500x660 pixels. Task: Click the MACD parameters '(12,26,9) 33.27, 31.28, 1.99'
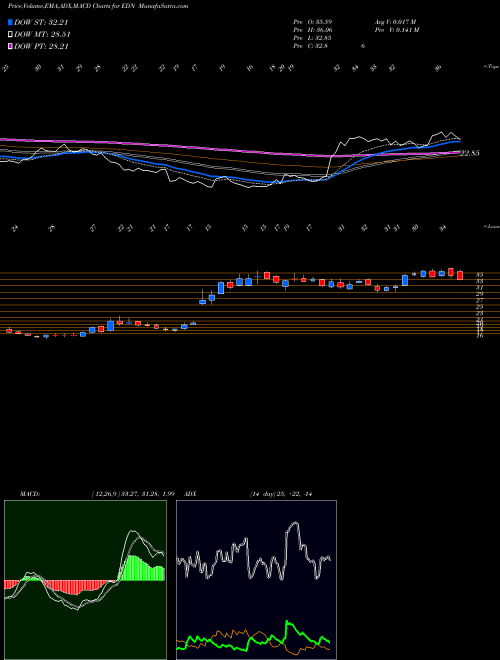[x=133, y=494]
